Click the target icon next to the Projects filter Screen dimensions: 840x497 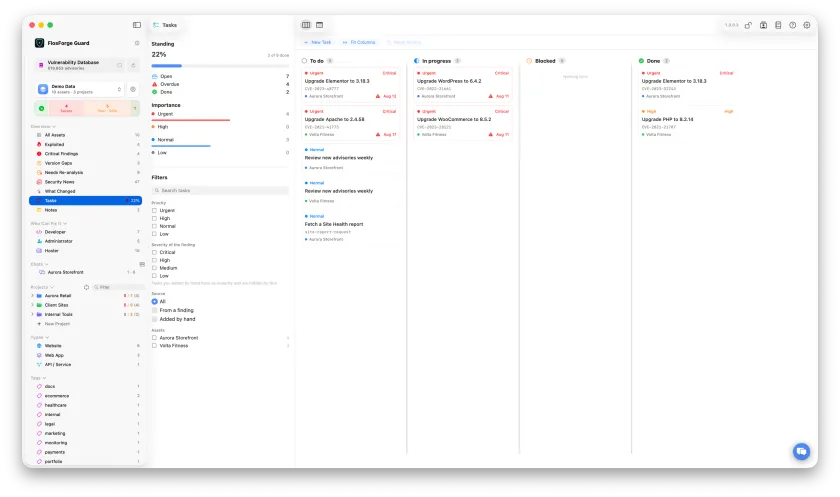tap(86, 287)
